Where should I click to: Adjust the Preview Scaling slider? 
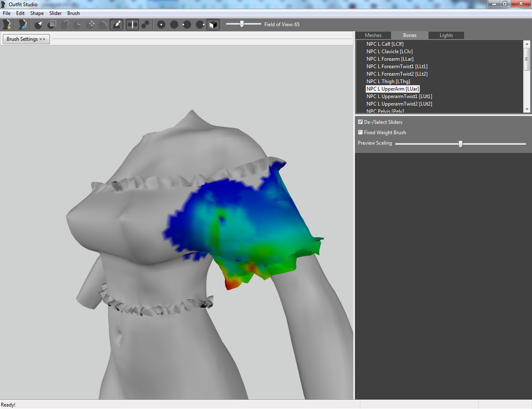tap(461, 144)
